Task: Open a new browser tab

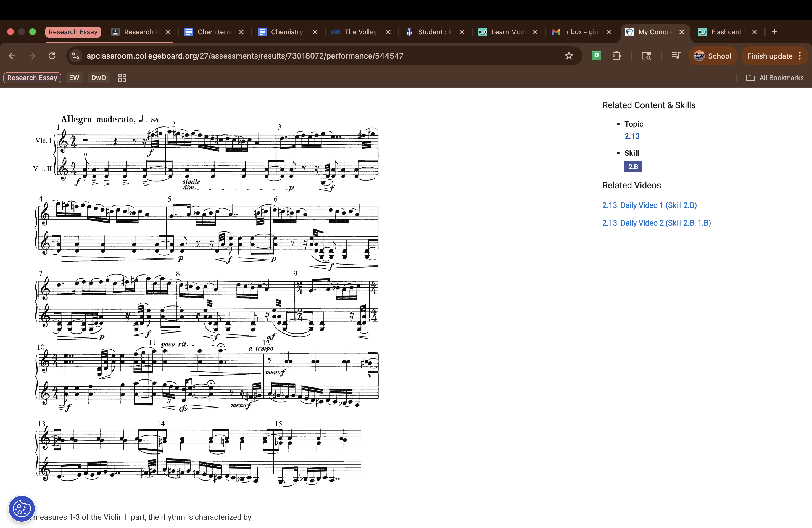Action: coord(774,32)
